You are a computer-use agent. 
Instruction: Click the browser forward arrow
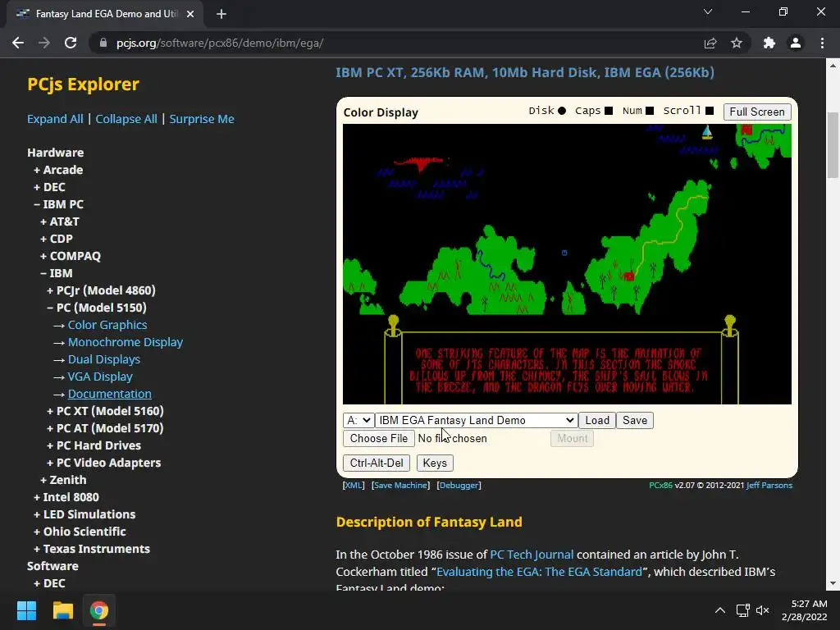tap(44, 43)
